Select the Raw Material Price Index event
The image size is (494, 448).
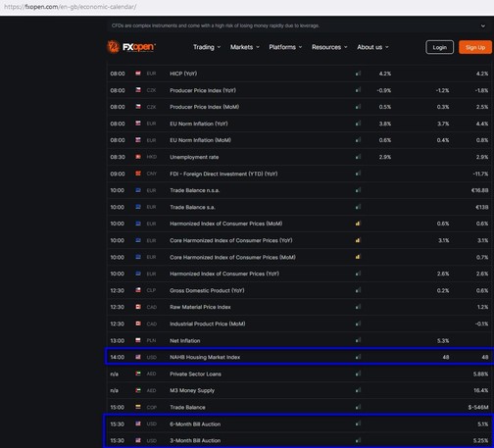pyautogui.click(x=200, y=307)
